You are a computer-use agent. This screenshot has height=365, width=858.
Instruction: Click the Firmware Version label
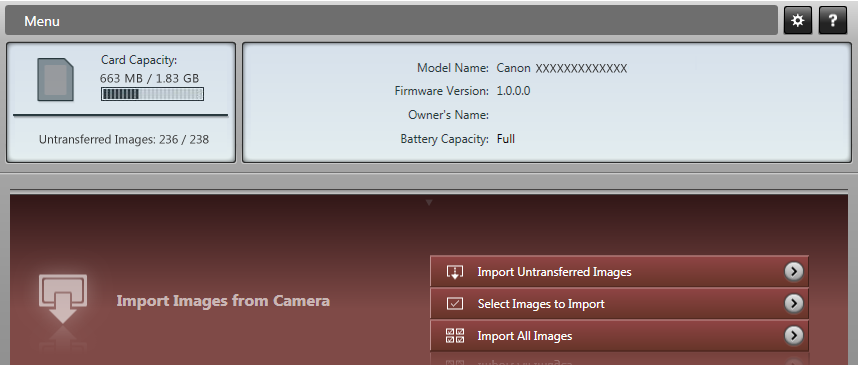coord(442,91)
